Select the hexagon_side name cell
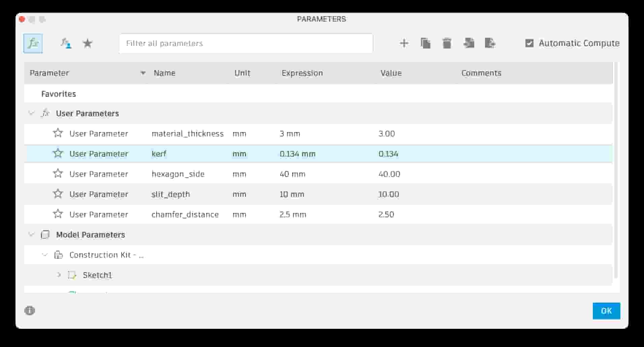This screenshot has height=347, width=644. pos(178,174)
